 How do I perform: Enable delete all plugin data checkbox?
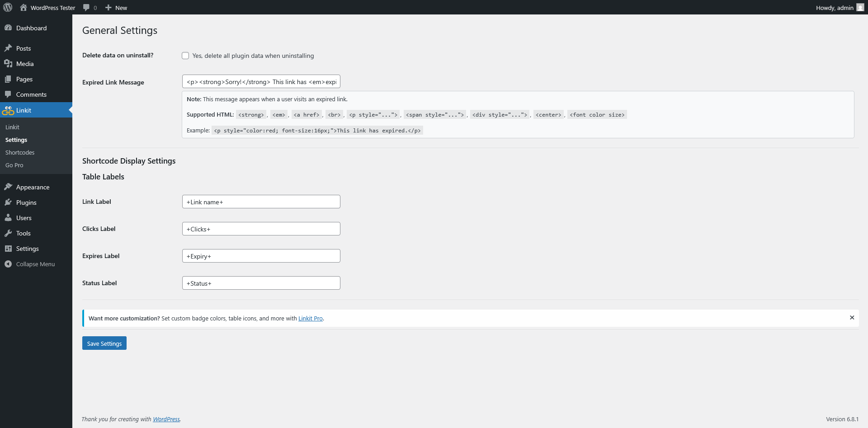click(x=185, y=56)
